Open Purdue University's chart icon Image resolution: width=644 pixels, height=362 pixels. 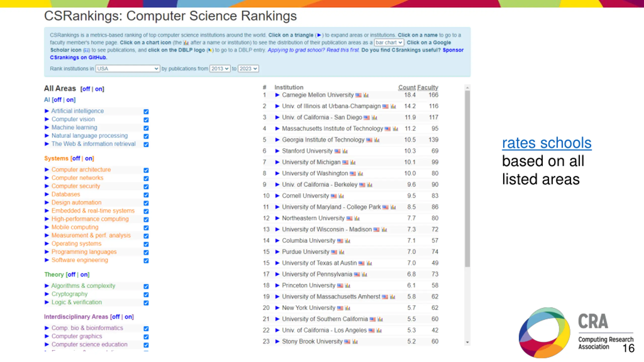coord(341,252)
